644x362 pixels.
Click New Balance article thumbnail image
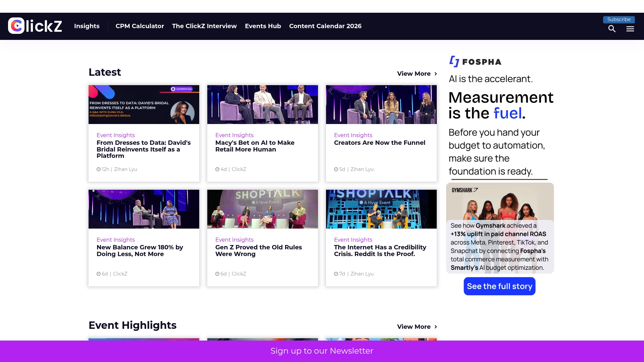click(x=144, y=209)
